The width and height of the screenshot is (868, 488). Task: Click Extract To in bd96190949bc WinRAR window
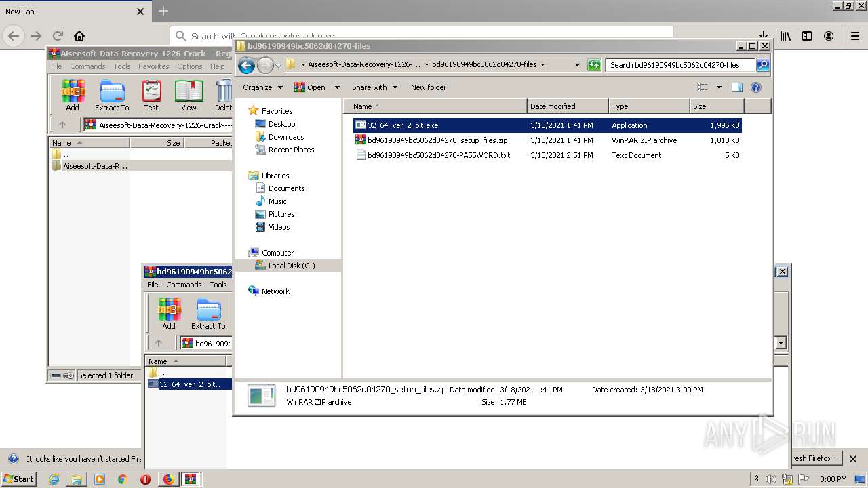click(208, 313)
